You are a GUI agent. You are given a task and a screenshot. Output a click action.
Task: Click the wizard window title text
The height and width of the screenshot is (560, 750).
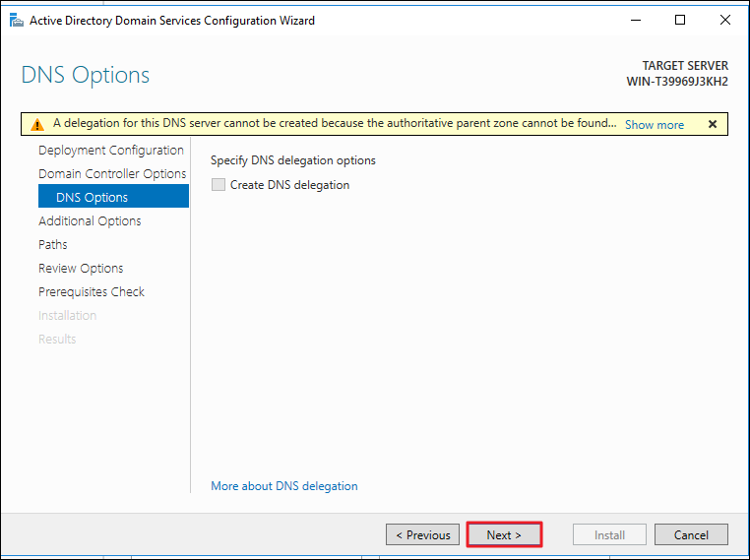click(x=172, y=21)
